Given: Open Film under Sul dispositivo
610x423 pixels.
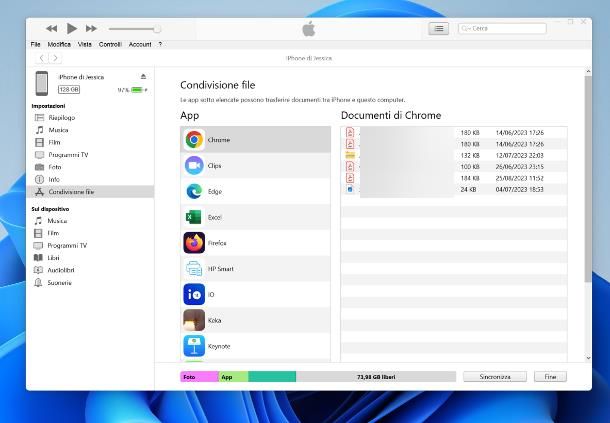Looking at the screenshot, I should (91, 233).
